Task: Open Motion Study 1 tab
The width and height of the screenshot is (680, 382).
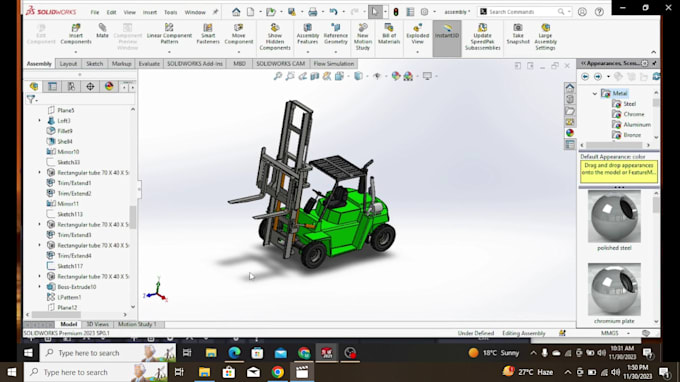Action: point(137,324)
